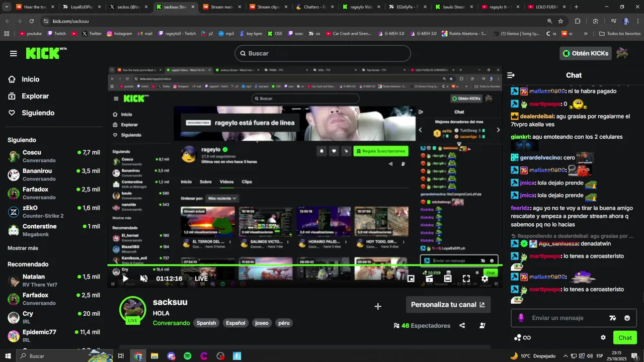Click the plus icon beside Personaliza
644x362 pixels.
(x=378, y=306)
